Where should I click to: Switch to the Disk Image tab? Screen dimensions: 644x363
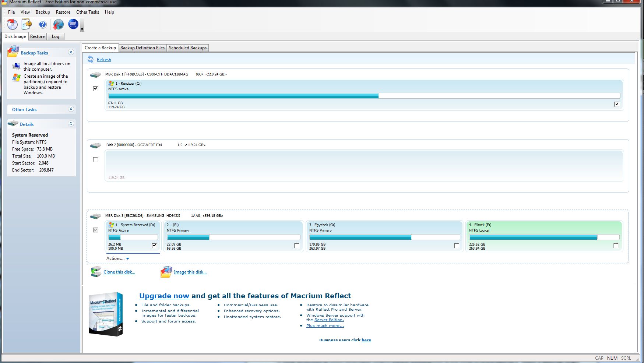(x=15, y=36)
